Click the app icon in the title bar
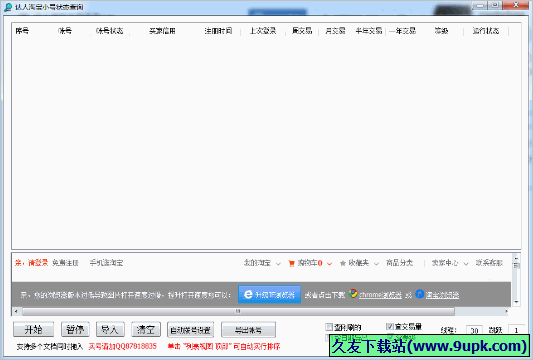Screen dimensions: 533x360 click(x=8, y=7)
